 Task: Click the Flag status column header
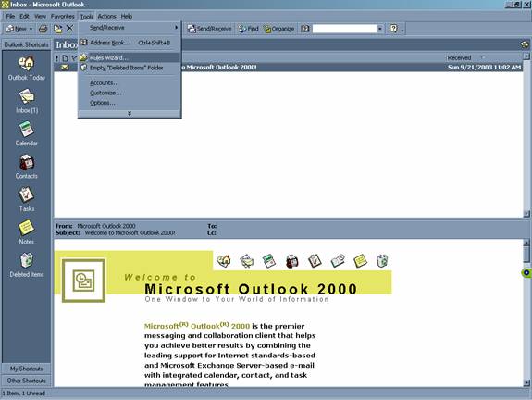[74, 58]
